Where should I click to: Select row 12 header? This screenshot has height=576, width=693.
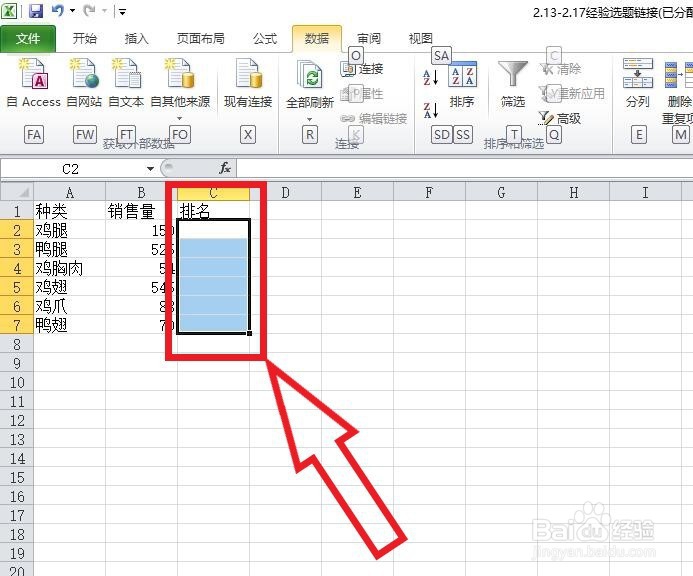coord(17,420)
